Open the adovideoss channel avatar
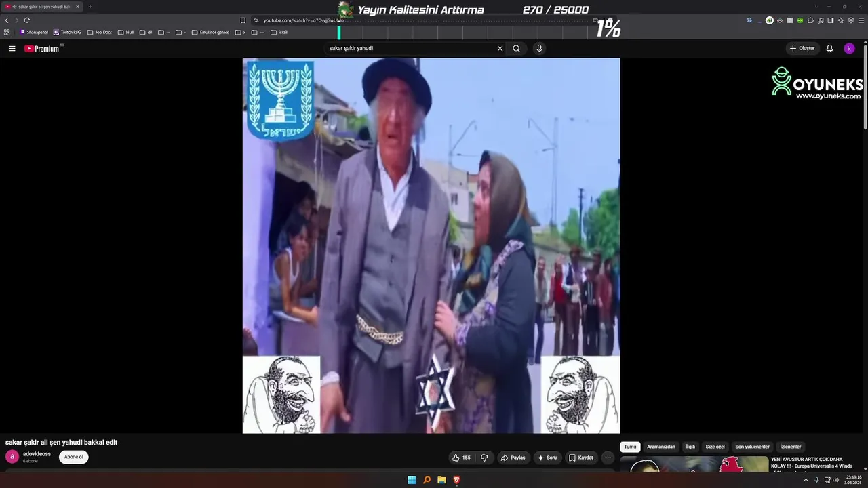 click(x=12, y=457)
